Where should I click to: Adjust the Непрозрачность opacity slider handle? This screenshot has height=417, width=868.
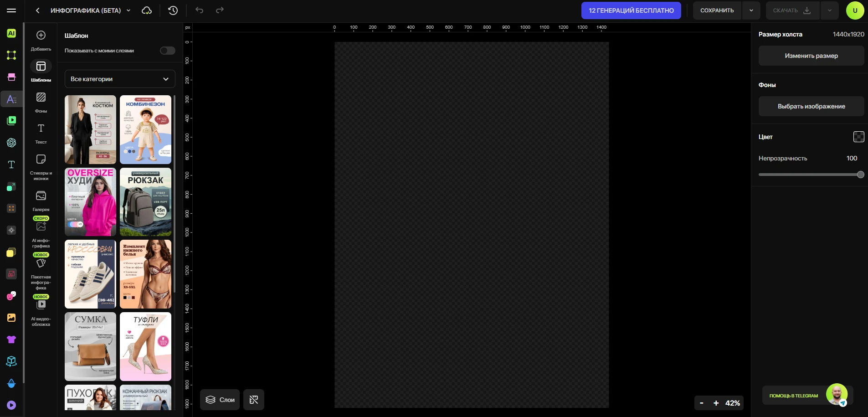pyautogui.click(x=860, y=175)
